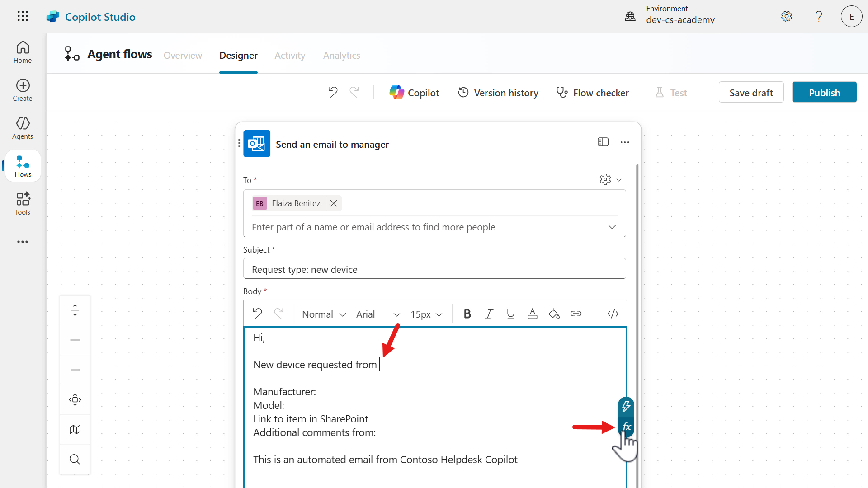Toggle italic formatting in the email body

489,313
